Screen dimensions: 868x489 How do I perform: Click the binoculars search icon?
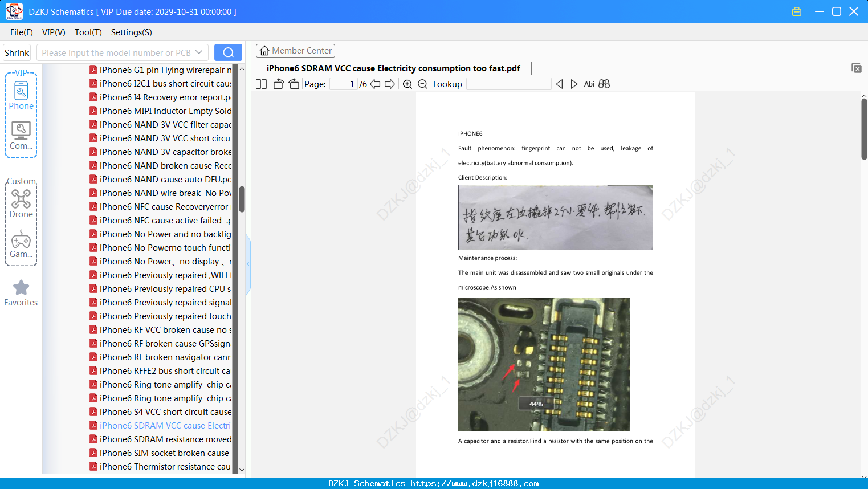[x=604, y=84]
